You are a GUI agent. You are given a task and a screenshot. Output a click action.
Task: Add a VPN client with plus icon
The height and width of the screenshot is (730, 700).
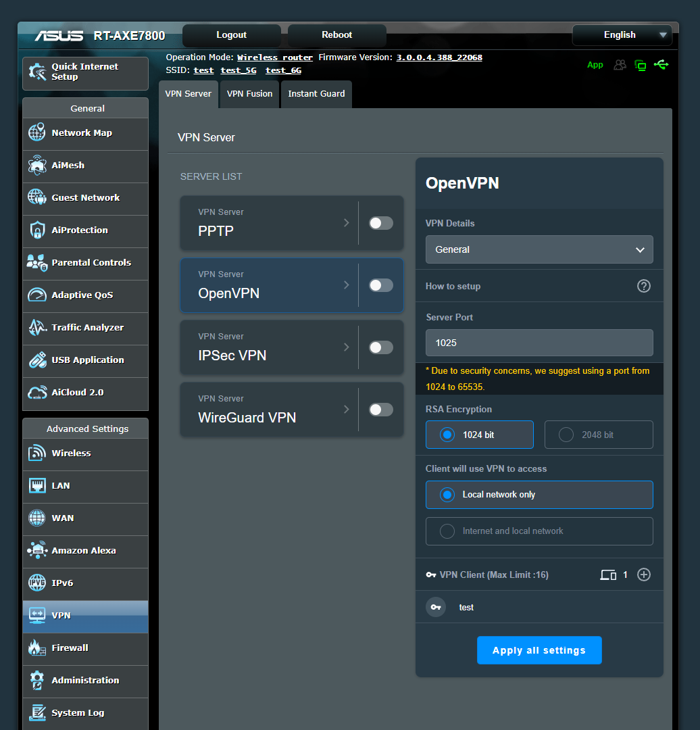click(644, 575)
